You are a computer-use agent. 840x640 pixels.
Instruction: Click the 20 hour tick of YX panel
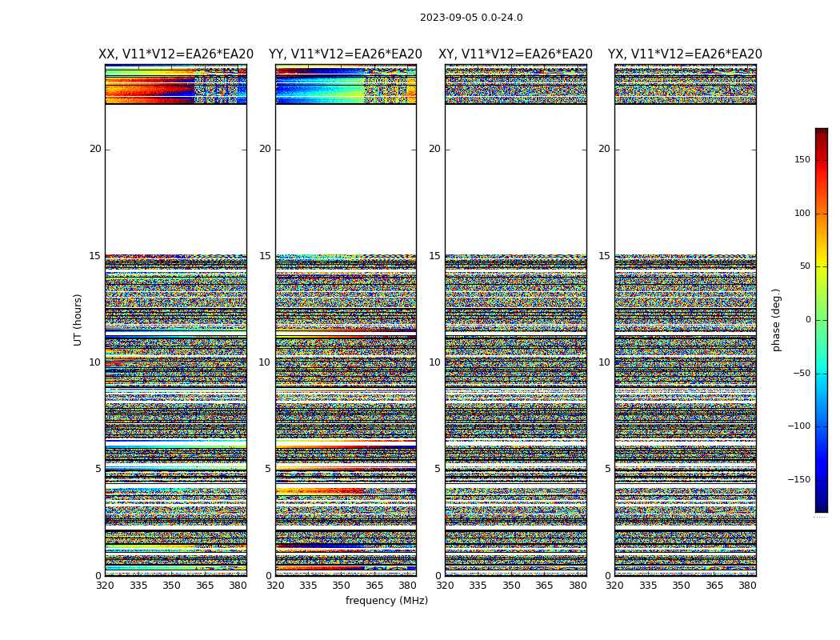[604, 149]
